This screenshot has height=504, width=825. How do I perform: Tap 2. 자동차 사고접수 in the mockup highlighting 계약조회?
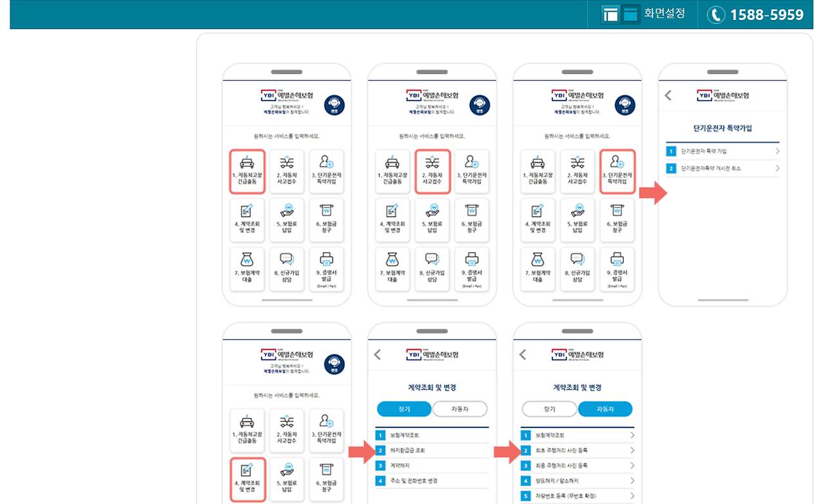click(x=286, y=431)
